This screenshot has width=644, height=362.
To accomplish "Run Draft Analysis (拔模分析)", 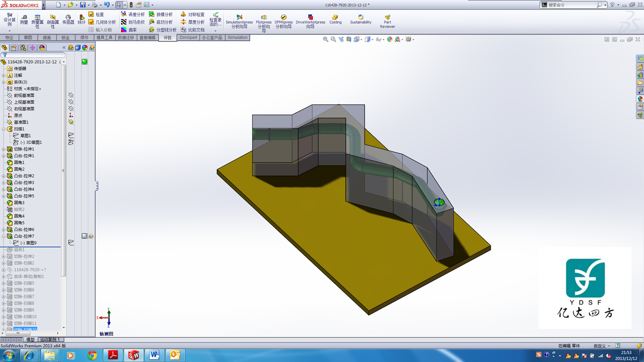I will click(x=161, y=15).
